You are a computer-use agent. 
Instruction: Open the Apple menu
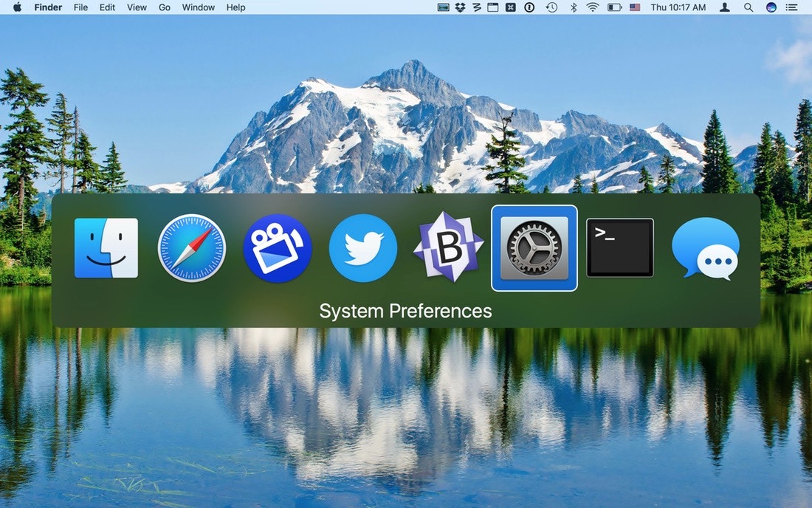click(17, 7)
